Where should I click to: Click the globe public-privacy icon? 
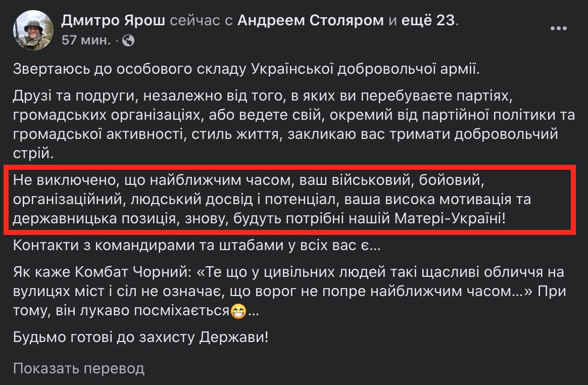pyautogui.click(x=128, y=40)
